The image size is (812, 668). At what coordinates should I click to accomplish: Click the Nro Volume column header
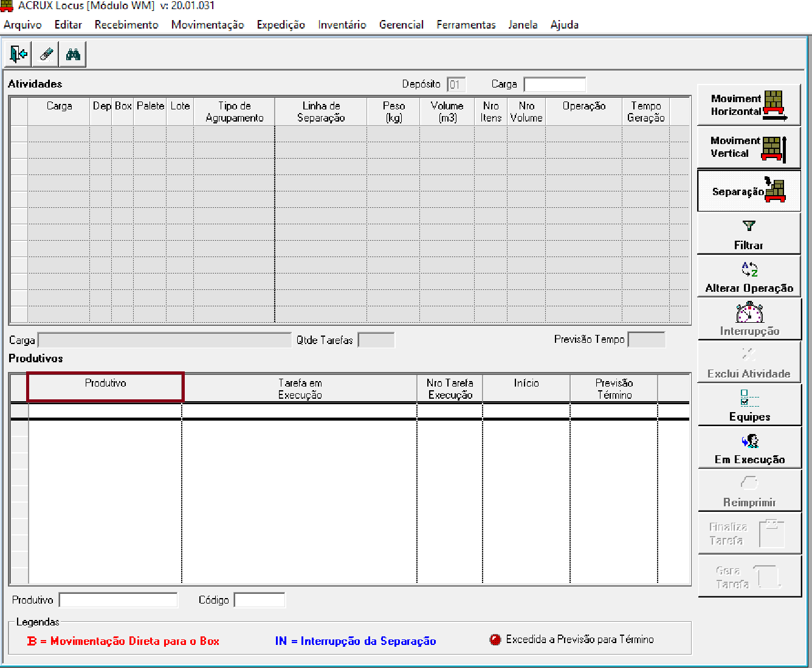[x=526, y=112]
